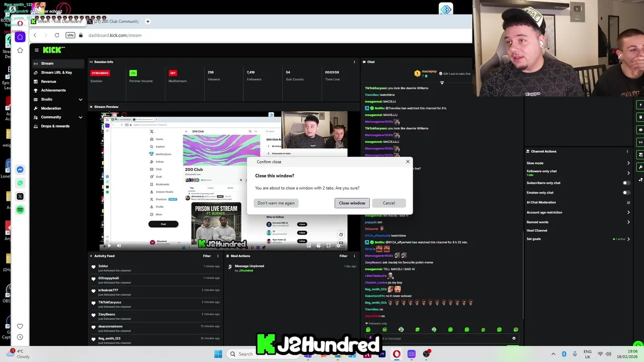The height and width of the screenshot is (362, 644).
Task: Open Messenger in the Opera sidebar
Action: coord(20,169)
